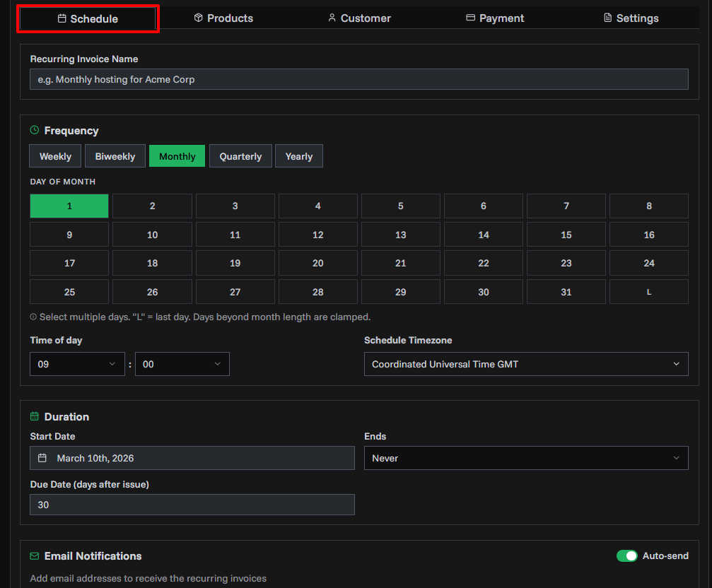The image size is (712, 588).
Task: Open the Schedule Timezone dropdown
Action: coord(526,363)
